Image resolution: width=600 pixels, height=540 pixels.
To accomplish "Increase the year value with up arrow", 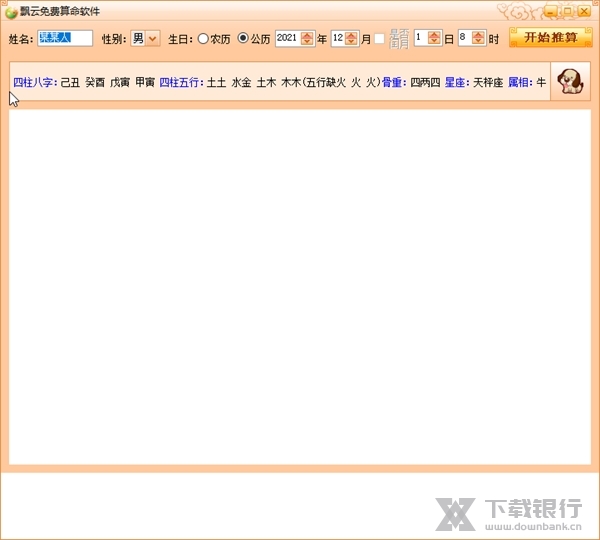I will pyautogui.click(x=307, y=35).
